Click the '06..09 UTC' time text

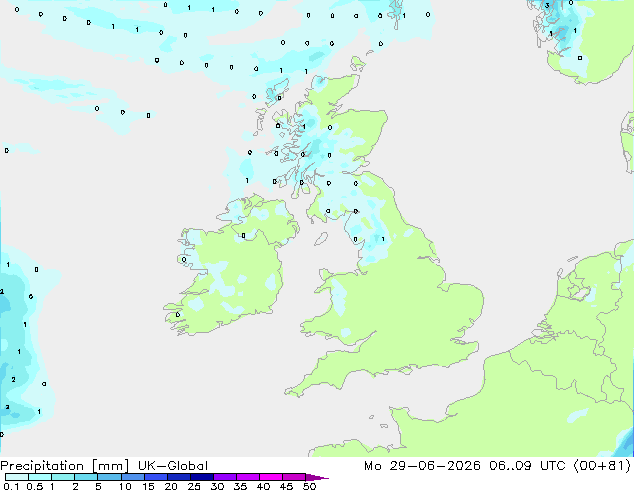[x=526, y=466]
